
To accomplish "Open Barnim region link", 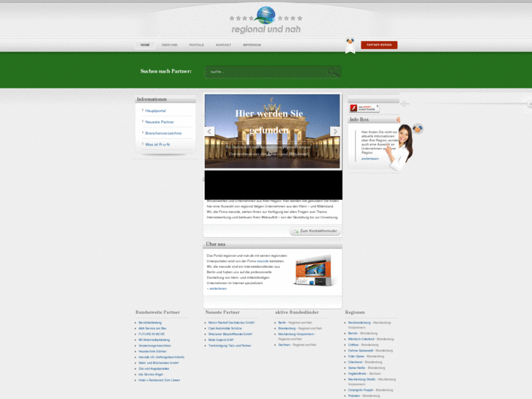I will [x=353, y=333].
